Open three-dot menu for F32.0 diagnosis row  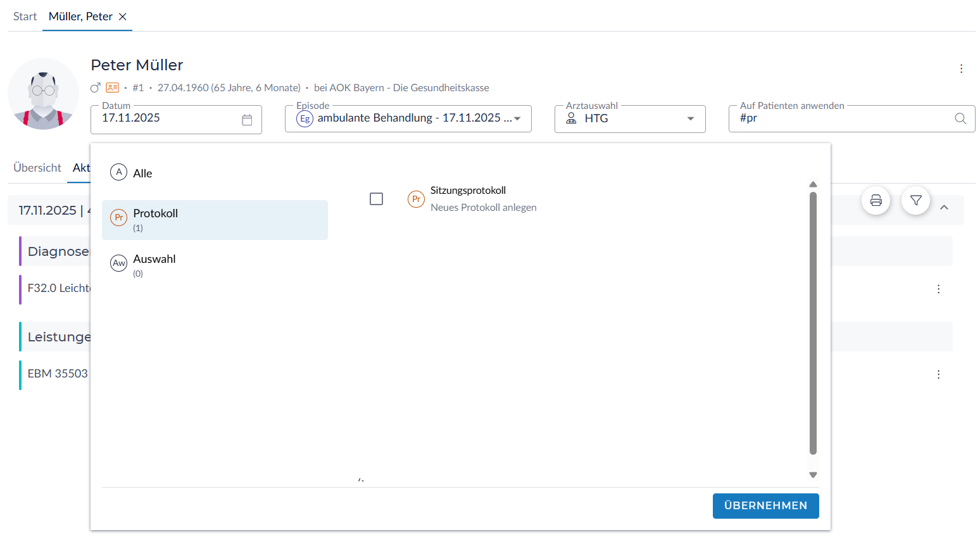(938, 289)
